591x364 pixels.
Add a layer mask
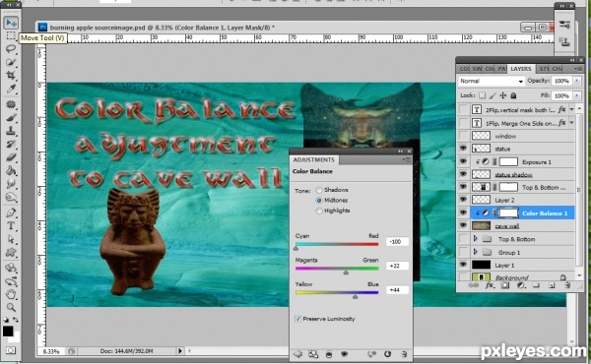[x=505, y=285]
